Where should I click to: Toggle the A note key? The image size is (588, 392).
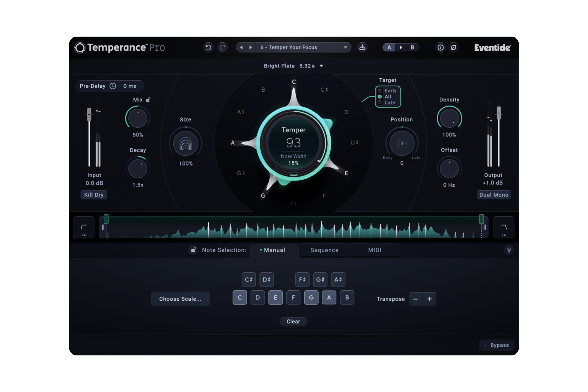[x=329, y=297]
